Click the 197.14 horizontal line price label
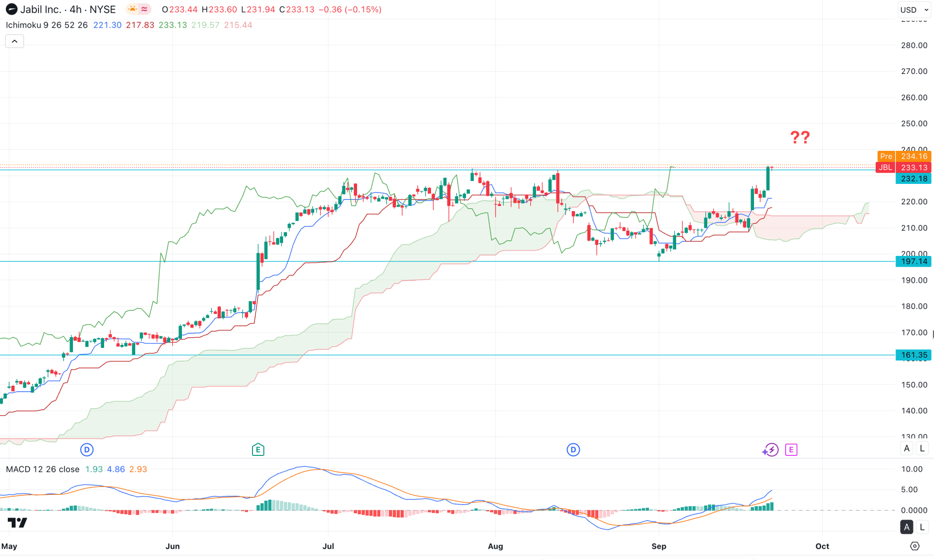Image resolution: width=934 pixels, height=560 pixels. coord(914,262)
